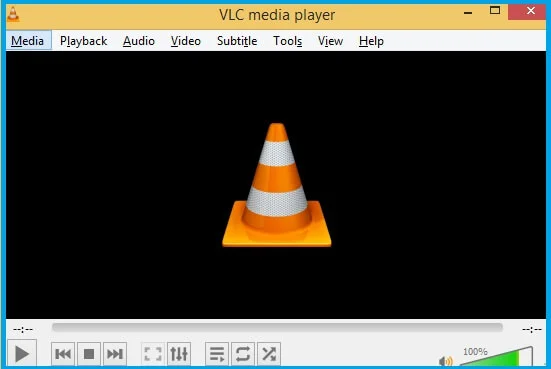Mute audio via speaker icon
This screenshot has width=551, height=369.
point(446,361)
